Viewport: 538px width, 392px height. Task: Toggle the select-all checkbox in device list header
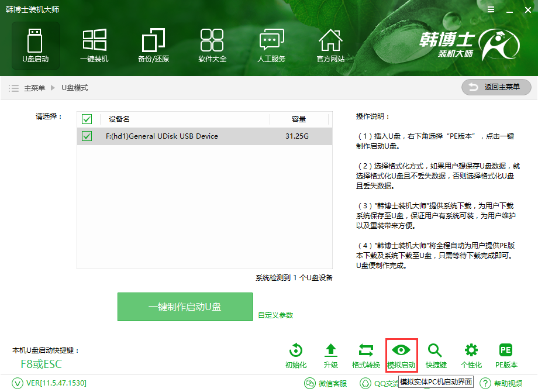pyautogui.click(x=87, y=119)
